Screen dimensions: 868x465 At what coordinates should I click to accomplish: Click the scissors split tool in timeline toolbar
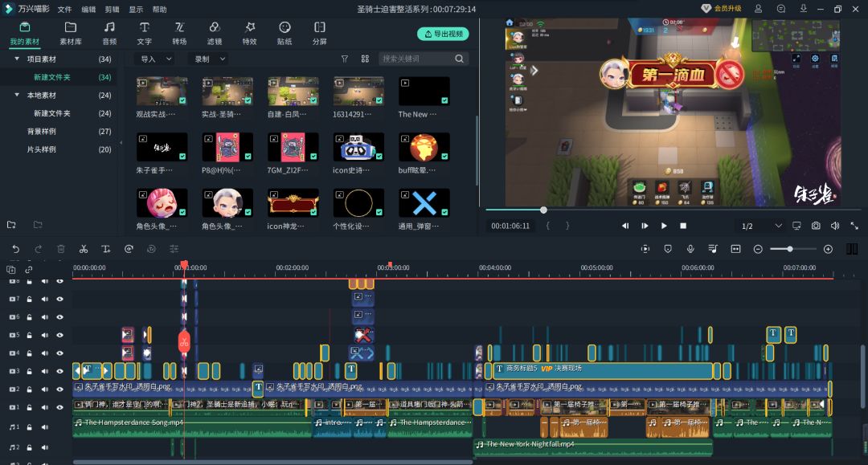pyautogui.click(x=84, y=249)
